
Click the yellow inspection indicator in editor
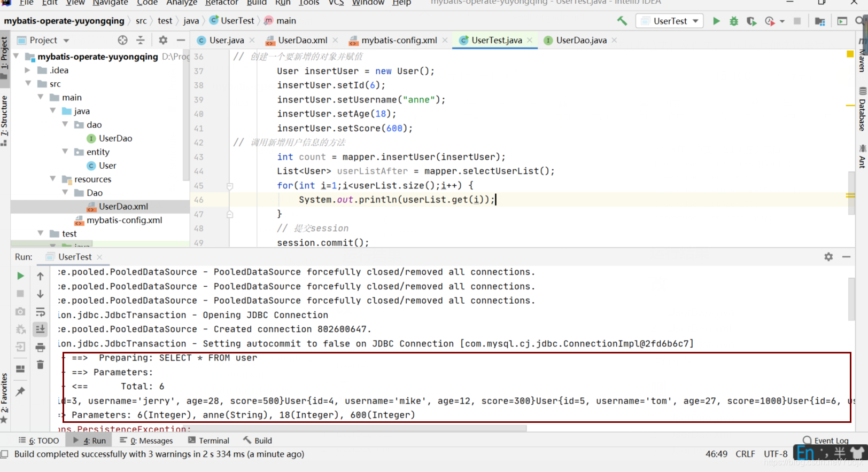tap(850, 54)
